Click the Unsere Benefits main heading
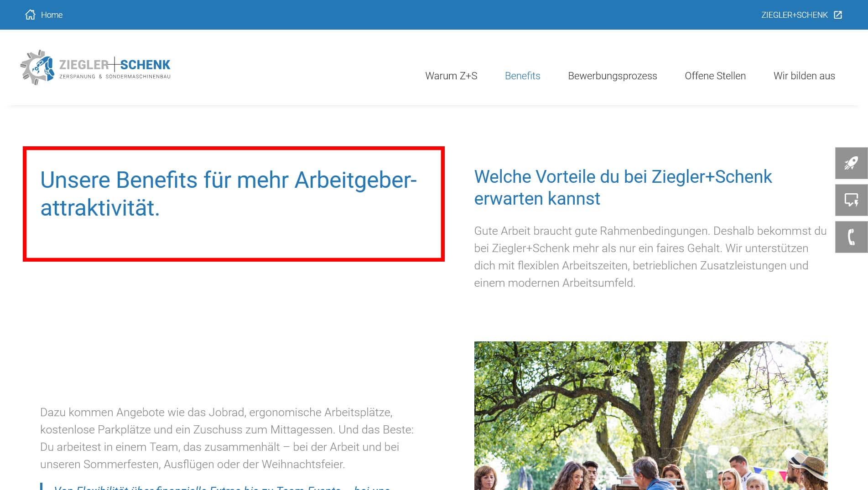Image resolution: width=868 pixels, height=490 pixels. coord(228,194)
